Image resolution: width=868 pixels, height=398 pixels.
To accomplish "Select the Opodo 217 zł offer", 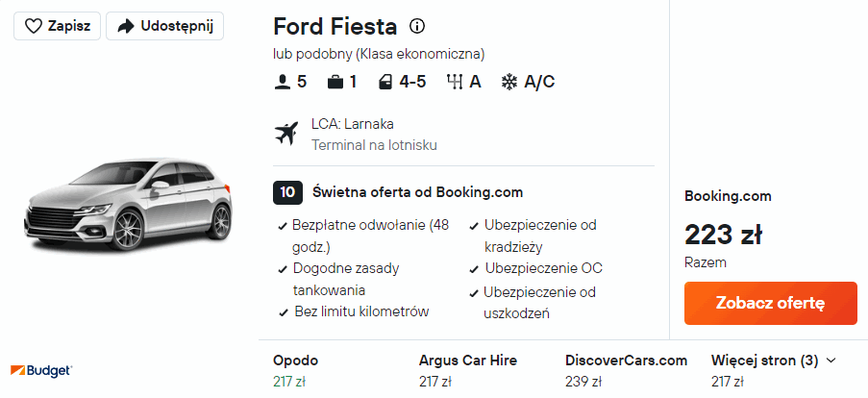I will tap(295, 370).
